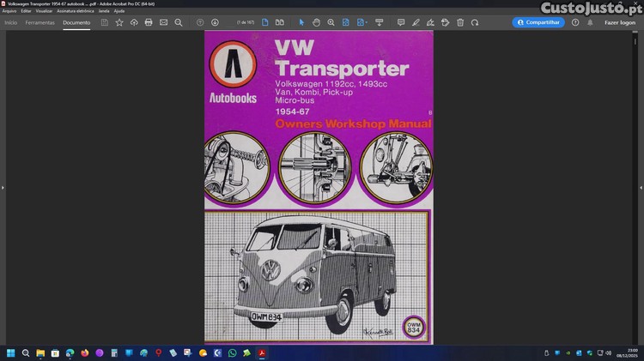This screenshot has width=644, height=361.
Task: Click the Compartilhar button
Action: [x=538, y=22]
